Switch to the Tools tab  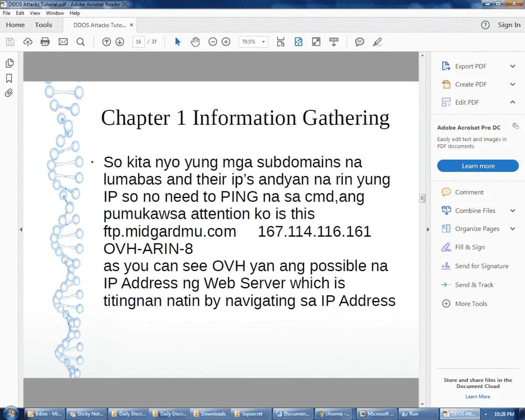point(43,25)
